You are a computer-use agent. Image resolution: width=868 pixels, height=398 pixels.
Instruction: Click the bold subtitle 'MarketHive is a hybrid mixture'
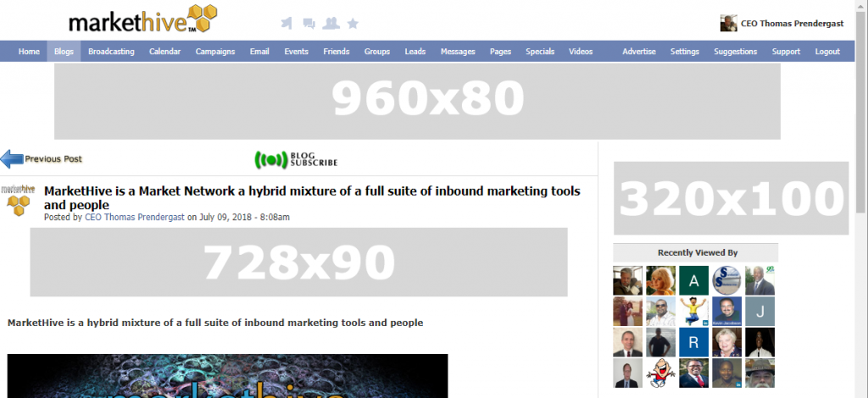click(215, 323)
